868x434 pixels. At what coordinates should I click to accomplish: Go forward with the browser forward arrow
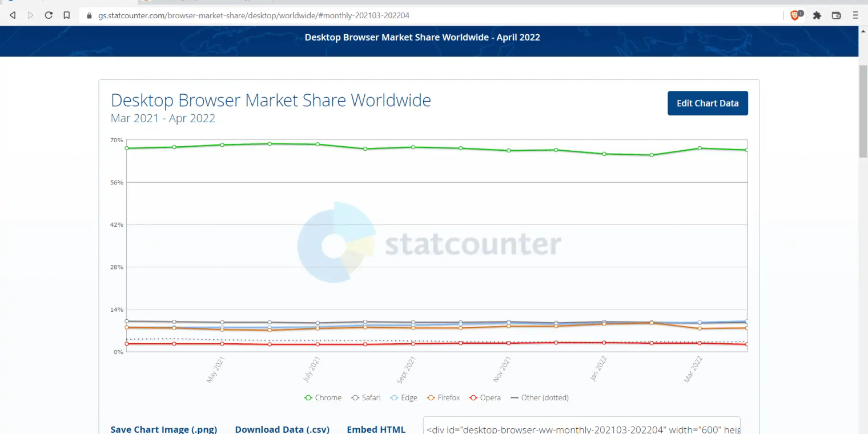[x=31, y=15]
